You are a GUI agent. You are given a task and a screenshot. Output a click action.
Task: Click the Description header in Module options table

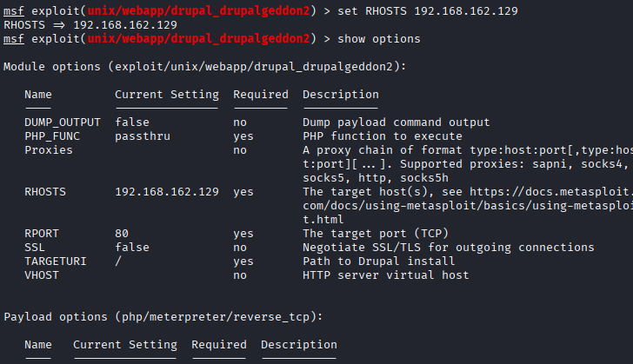pyautogui.click(x=341, y=95)
